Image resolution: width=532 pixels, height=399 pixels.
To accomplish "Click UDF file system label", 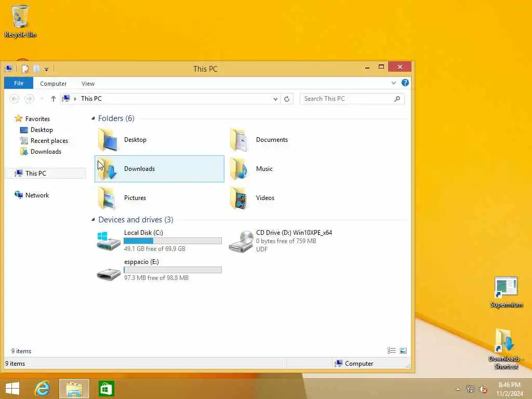I will tap(262, 249).
